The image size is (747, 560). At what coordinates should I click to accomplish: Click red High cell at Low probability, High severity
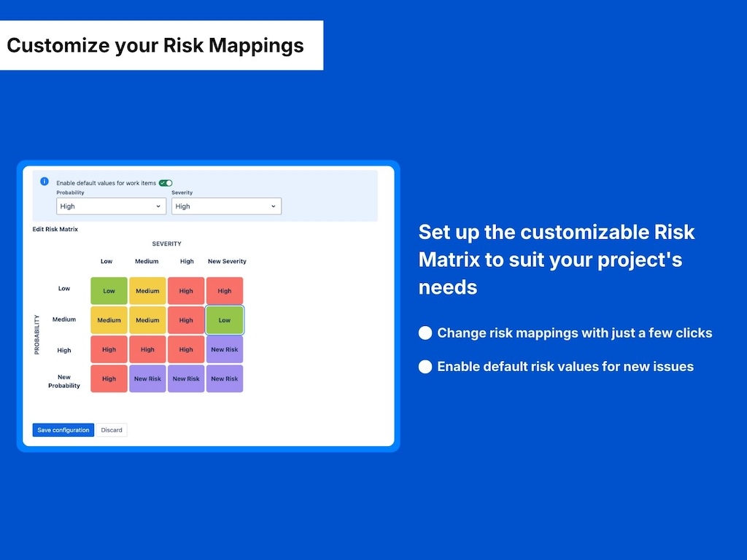(x=186, y=291)
